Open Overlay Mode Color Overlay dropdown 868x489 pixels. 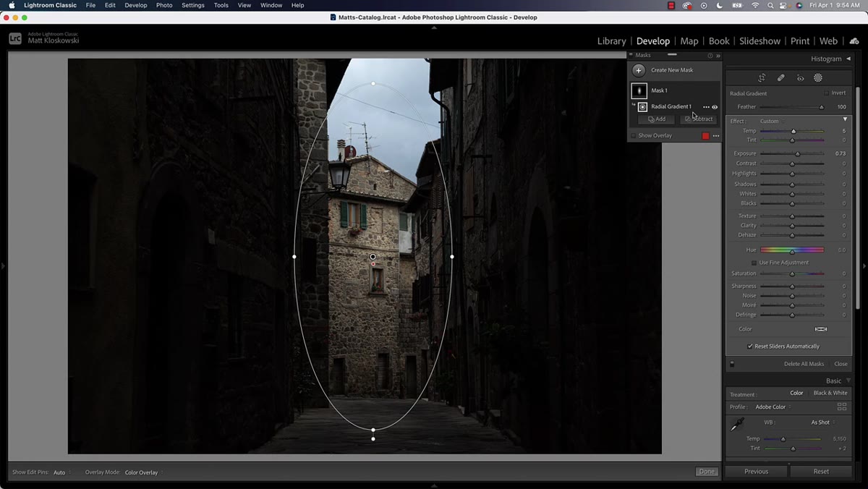(x=143, y=472)
